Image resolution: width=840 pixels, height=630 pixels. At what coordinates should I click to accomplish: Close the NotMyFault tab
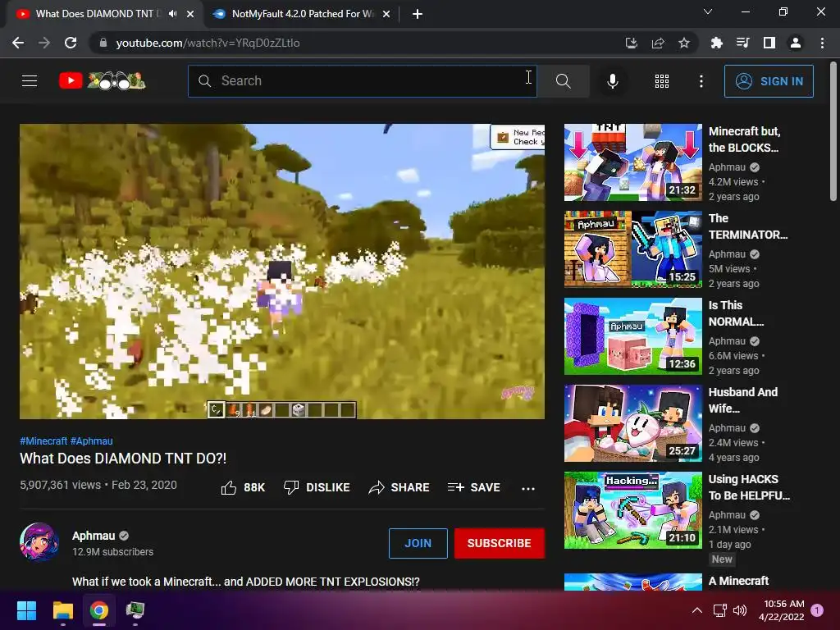[x=386, y=14]
